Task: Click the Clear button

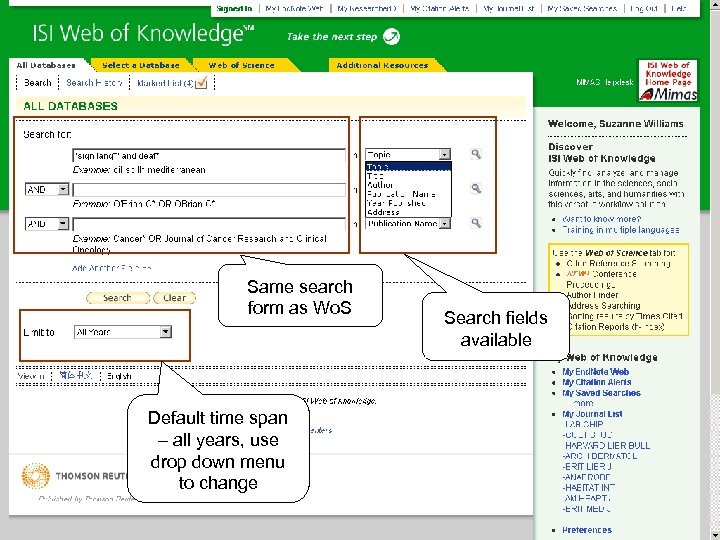Action: pyautogui.click(x=174, y=298)
